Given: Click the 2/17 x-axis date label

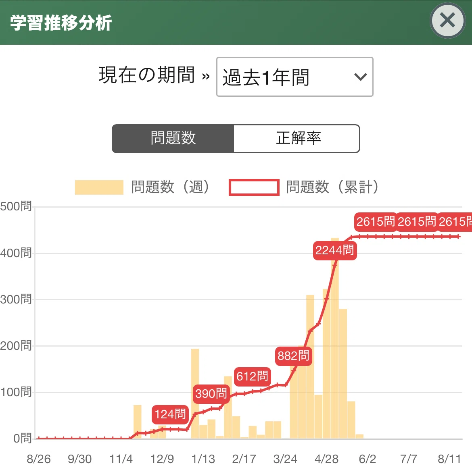Looking at the screenshot, I should (x=244, y=459).
